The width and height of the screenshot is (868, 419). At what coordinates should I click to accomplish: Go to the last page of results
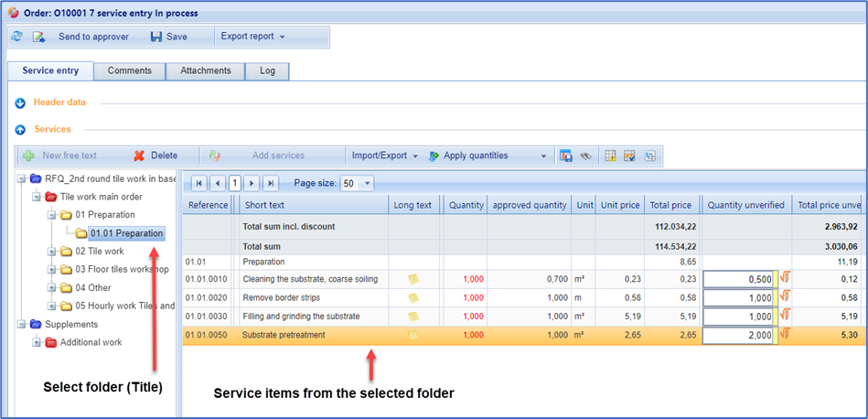(x=271, y=183)
